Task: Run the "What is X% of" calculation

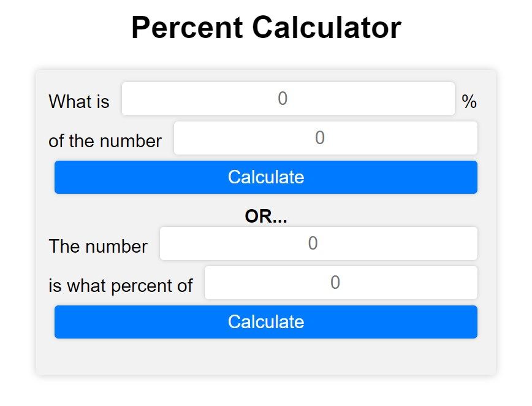Action: (x=266, y=177)
